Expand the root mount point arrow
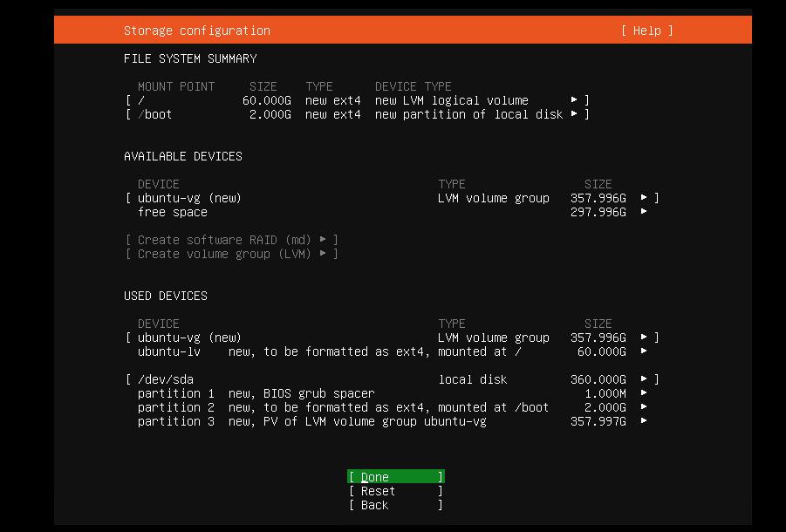 tap(574, 100)
